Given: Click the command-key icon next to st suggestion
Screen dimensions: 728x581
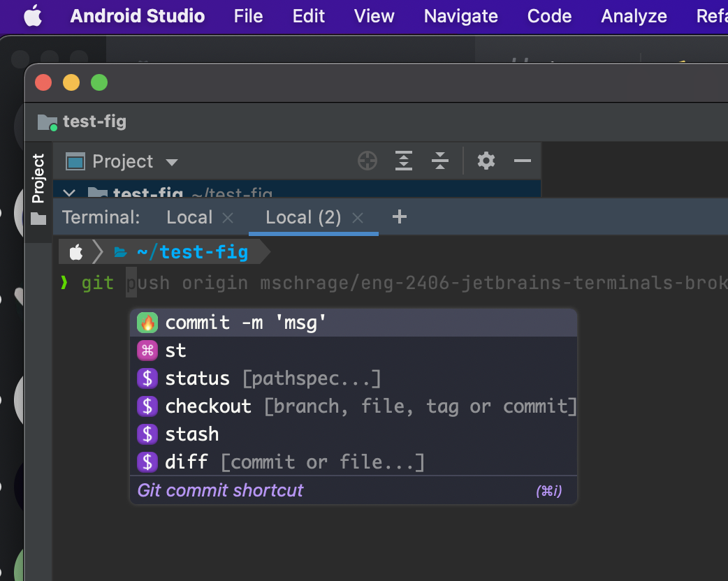Looking at the screenshot, I should [147, 350].
